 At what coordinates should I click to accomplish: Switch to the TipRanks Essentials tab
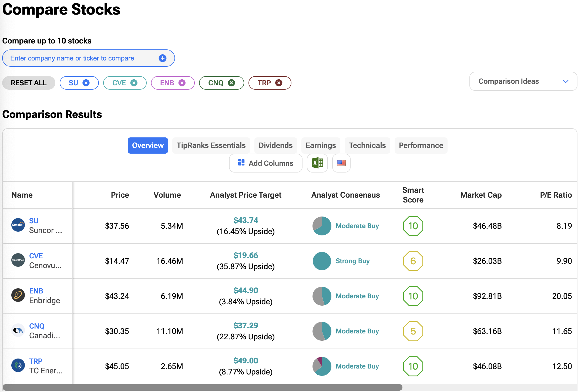tap(211, 146)
